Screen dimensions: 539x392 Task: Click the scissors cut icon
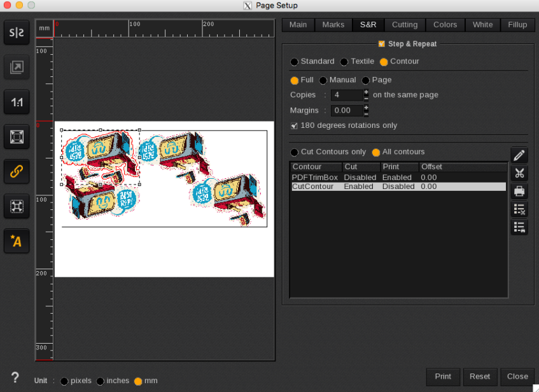tap(519, 173)
